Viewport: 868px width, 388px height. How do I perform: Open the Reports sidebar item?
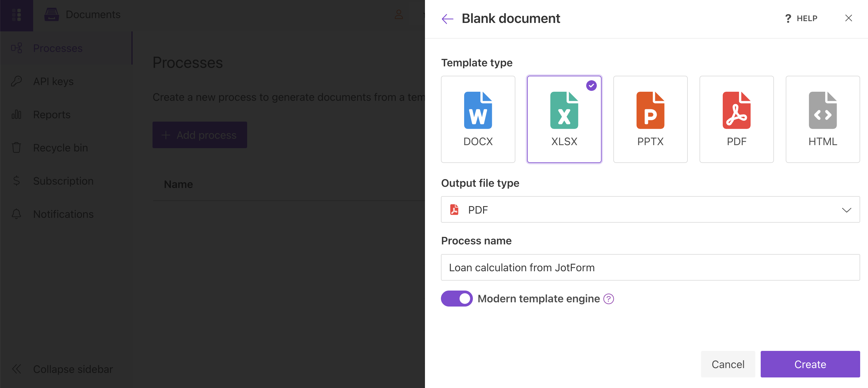pyautogui.click(x=66, y=114)
